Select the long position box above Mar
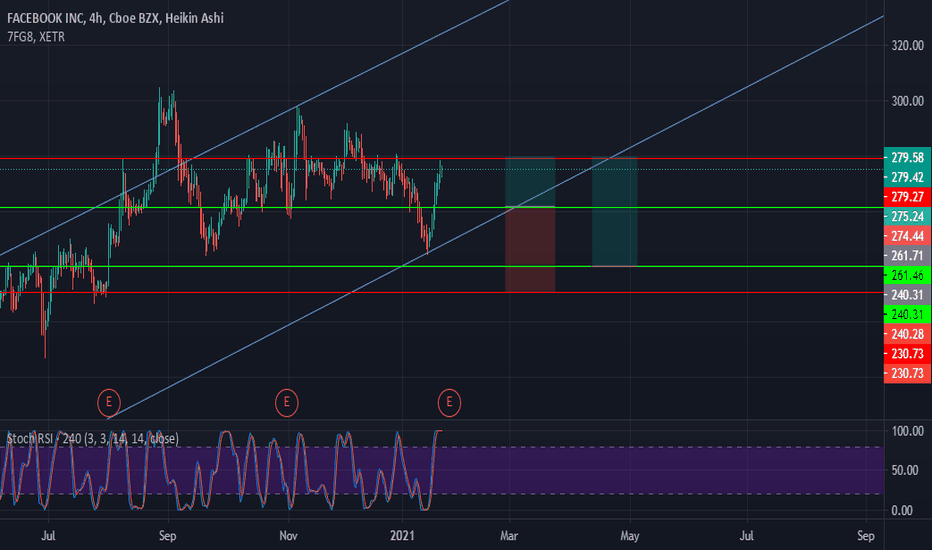932x550 pixels. click(530, 225)
